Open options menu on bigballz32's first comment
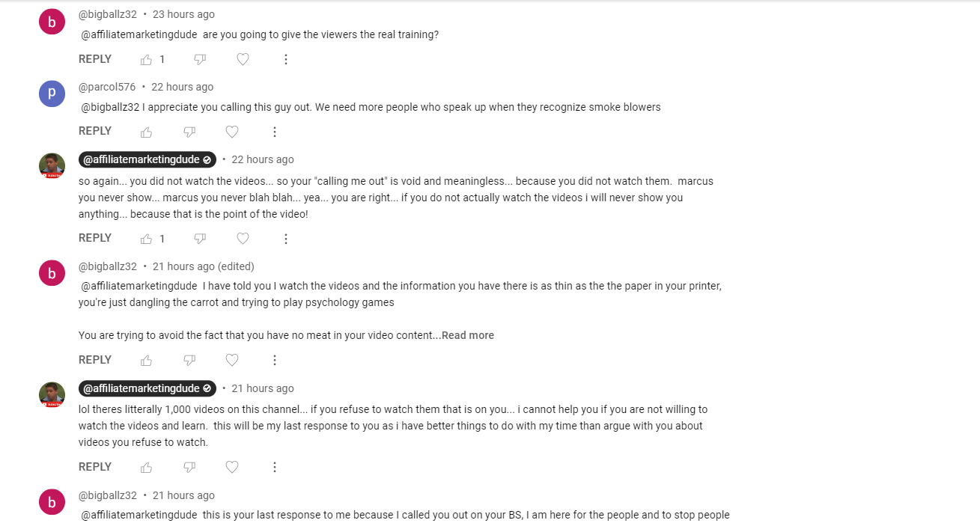980x526 pixels. point(286,60)
